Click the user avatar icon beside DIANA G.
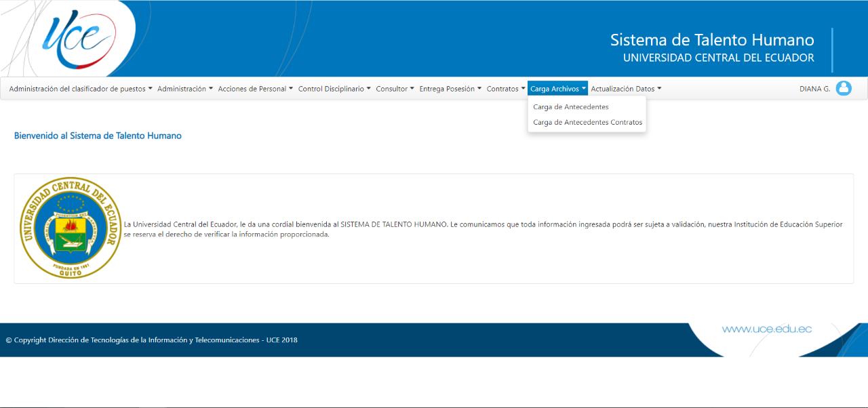 coord(844,88)
